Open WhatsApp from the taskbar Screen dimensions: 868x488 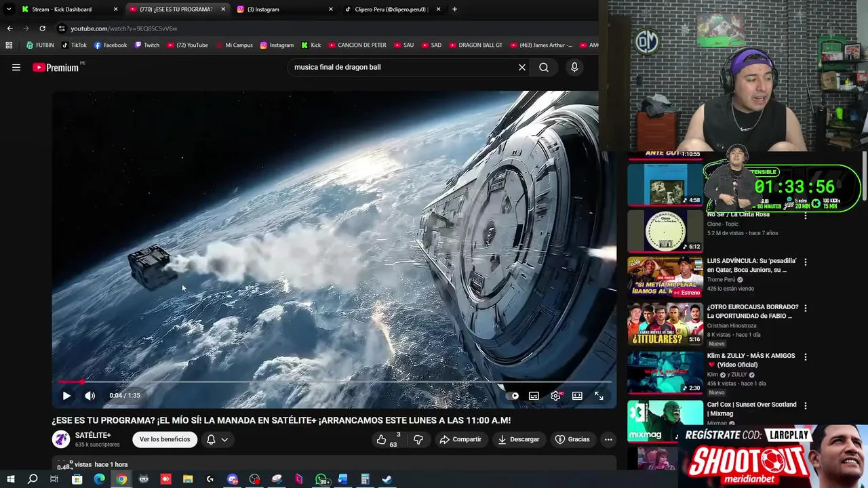click(321, 479)
